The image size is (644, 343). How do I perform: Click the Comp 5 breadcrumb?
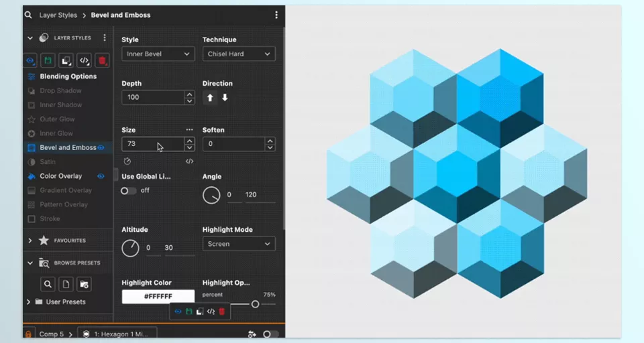pos(52,334)
